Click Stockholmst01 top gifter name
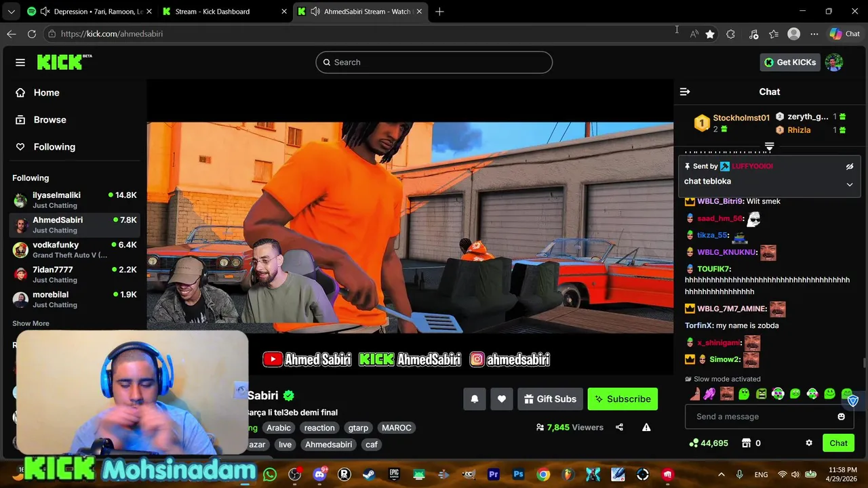The width and height of the screenshot is (868, 488). (741, 118)
